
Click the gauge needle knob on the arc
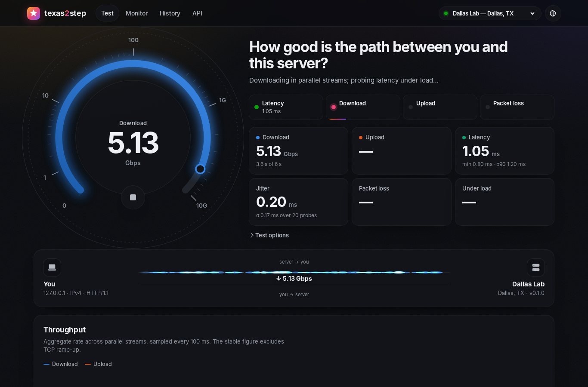(200, 169)
